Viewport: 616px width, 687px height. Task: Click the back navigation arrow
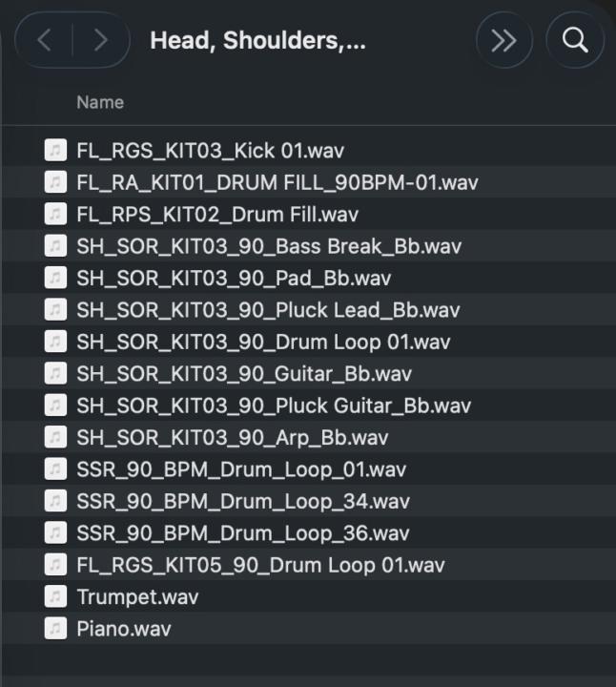click(x=46, y=40)
